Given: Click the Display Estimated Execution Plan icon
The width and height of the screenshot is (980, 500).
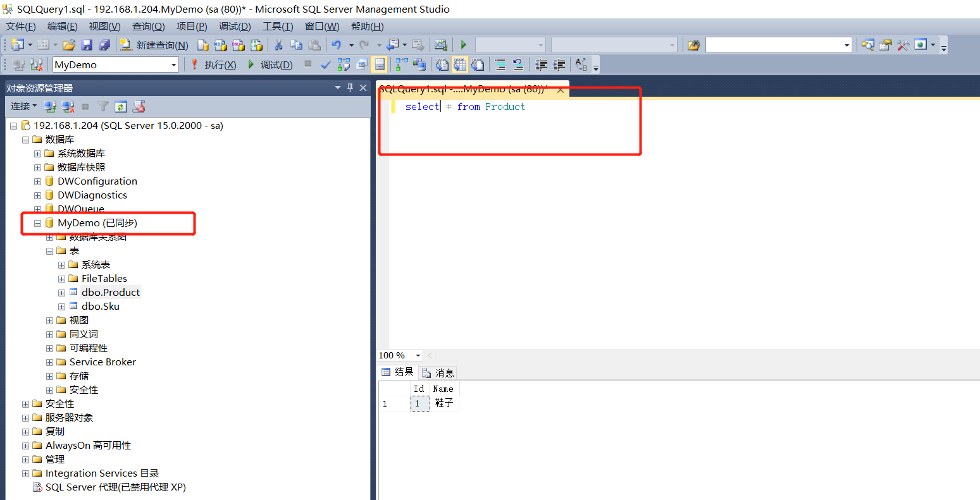Looking at the screenshot, I should 344,64.
